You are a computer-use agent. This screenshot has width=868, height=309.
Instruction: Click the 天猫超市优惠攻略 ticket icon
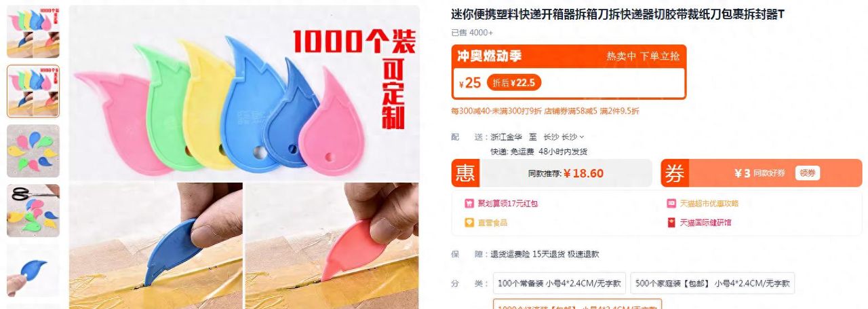671,203
